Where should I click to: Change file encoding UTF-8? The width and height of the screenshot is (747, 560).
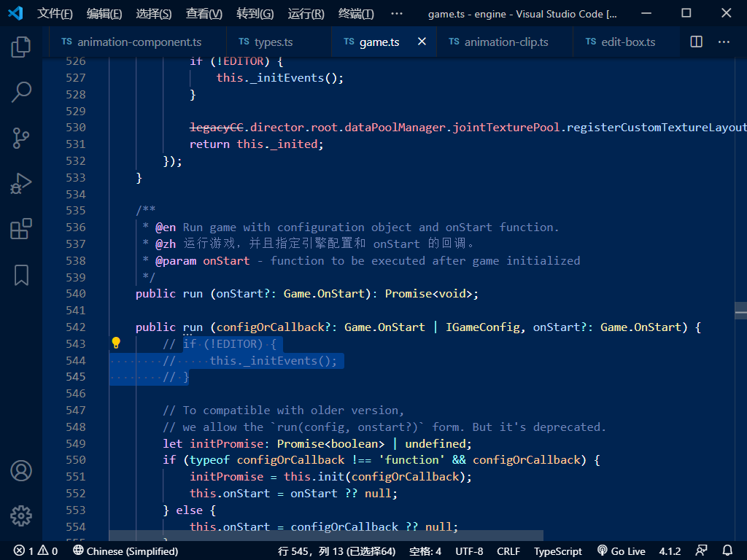[469, 551]
